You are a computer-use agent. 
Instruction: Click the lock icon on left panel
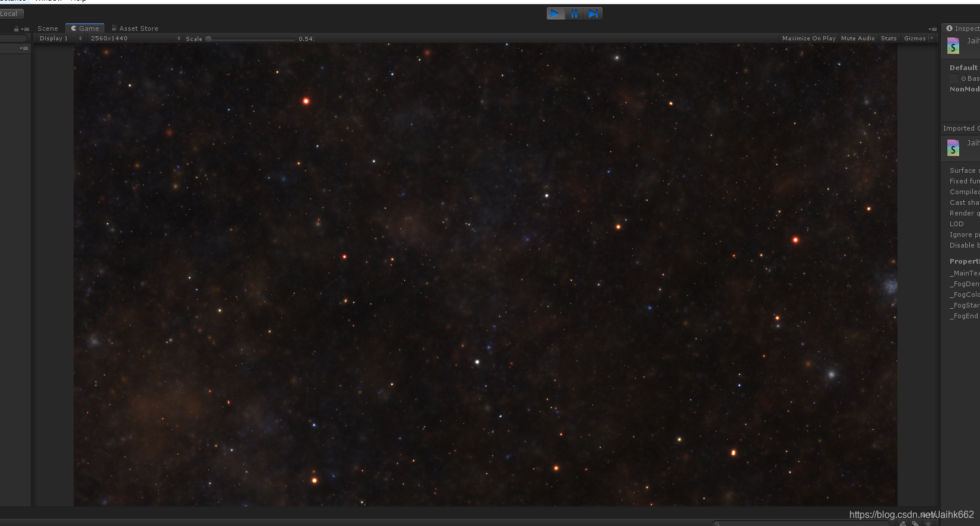(16, 28)
